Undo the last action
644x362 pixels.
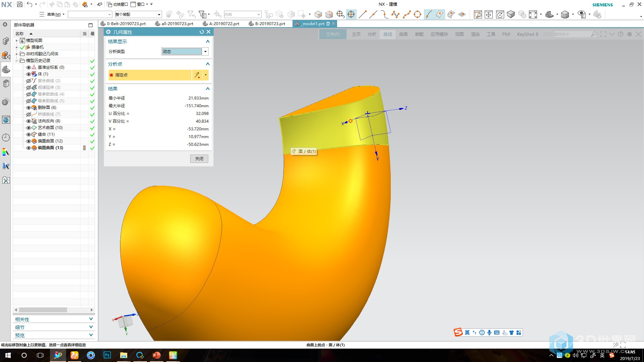[x=30, y=4]
